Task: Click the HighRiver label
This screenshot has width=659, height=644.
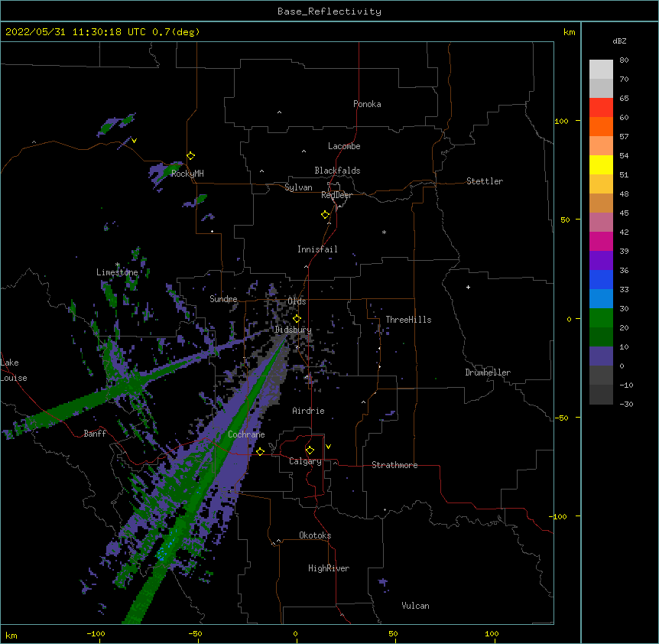Action: tap(329, 568)
